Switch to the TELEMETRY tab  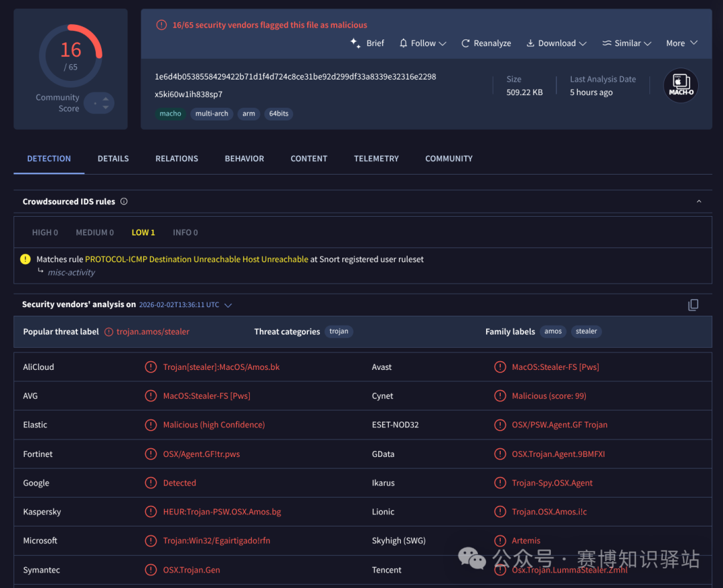click(x=376, y=159)
